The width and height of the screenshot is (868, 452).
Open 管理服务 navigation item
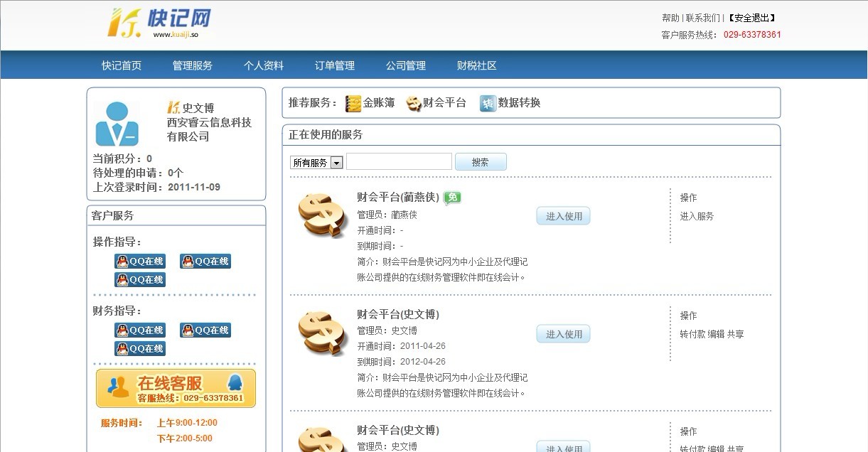193,65
